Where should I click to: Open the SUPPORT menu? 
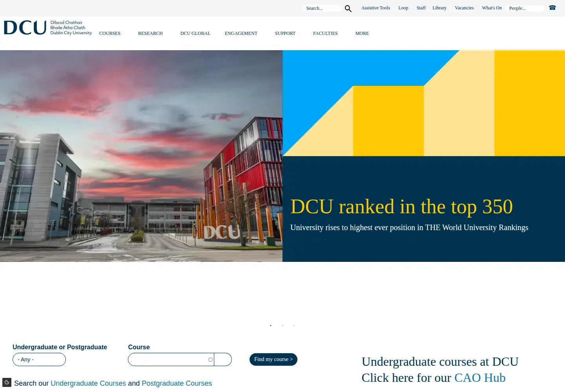(285, 33)
